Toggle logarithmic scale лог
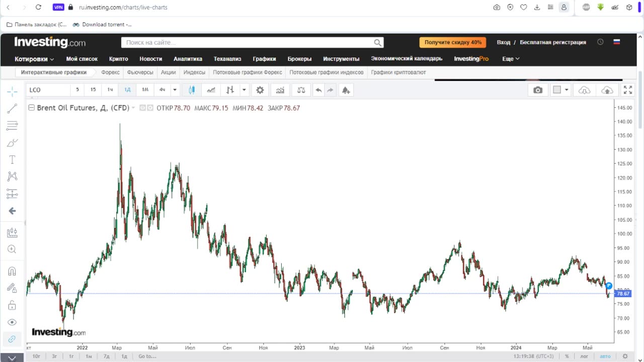This screenshot has width=644, height=362. pos(584,356)
